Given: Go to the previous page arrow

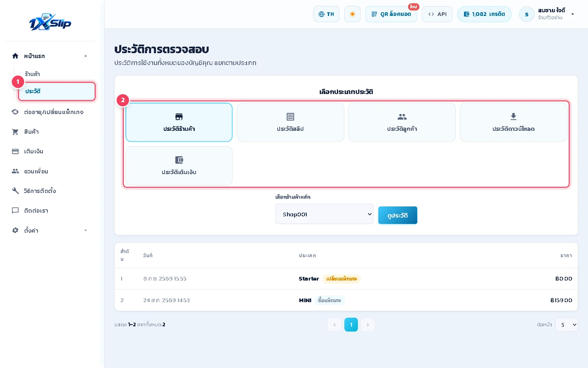Looking at the screenshot, I should 334,325.
